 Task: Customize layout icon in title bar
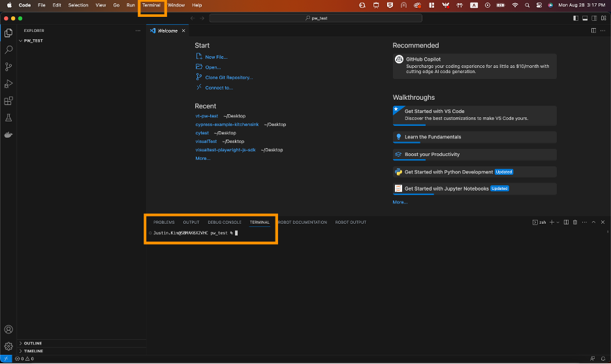604,18
